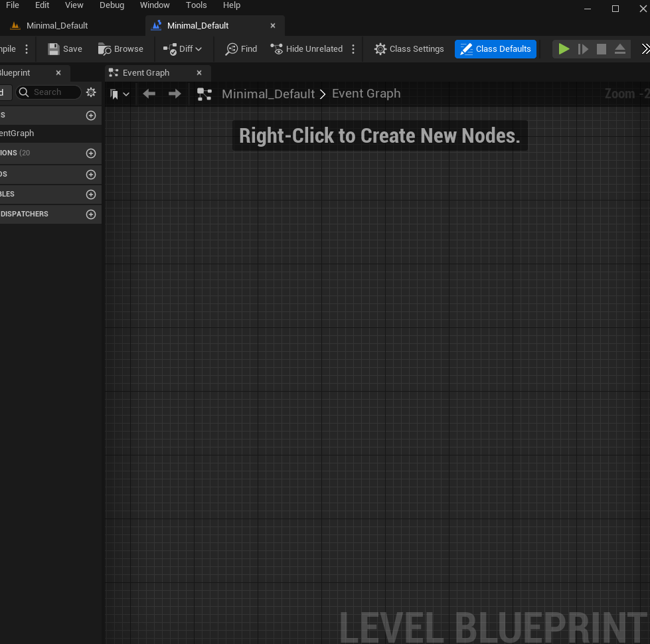
Task: Start play with the green Play button
Action: coord(564,49)
